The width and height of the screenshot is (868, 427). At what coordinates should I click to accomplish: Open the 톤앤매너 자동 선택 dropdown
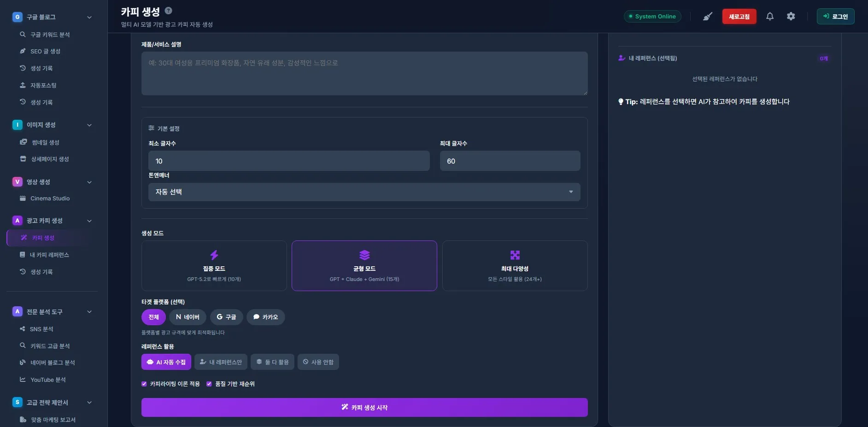click(364, 192)
